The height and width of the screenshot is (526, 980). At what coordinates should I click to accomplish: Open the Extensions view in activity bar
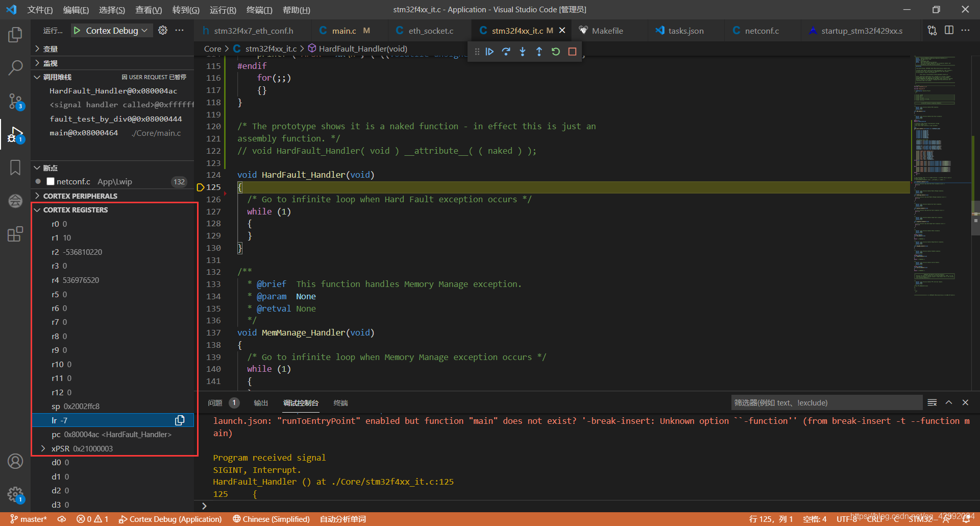[x=15, y=234]
